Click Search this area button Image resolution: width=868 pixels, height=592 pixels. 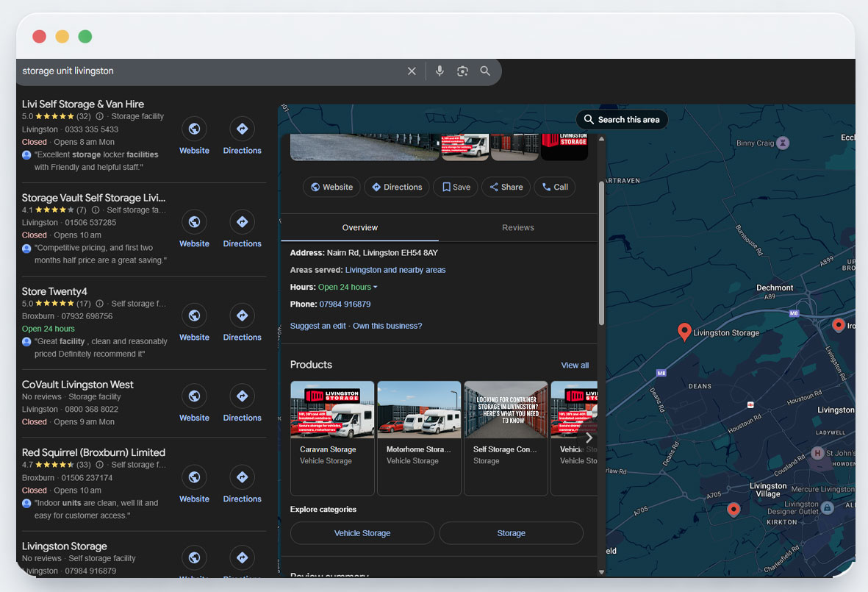pyautogui.click(x=622, y=120)
